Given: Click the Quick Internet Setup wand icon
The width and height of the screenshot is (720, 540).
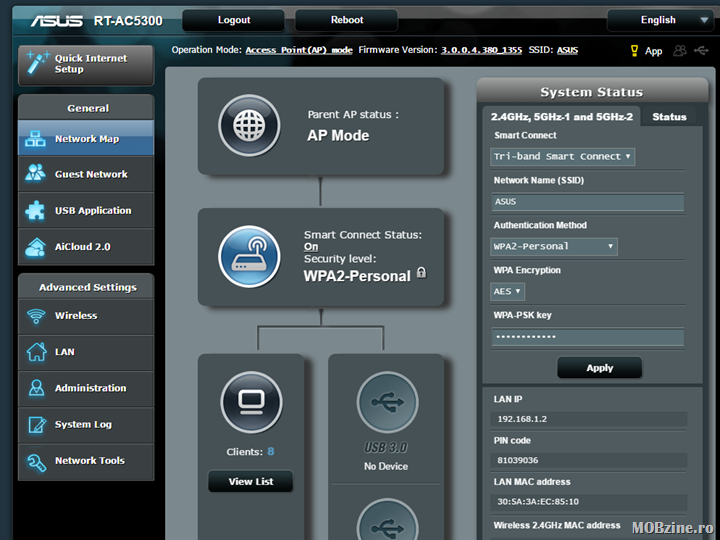Looking at the screenshot, I should [x=38, y=63].
